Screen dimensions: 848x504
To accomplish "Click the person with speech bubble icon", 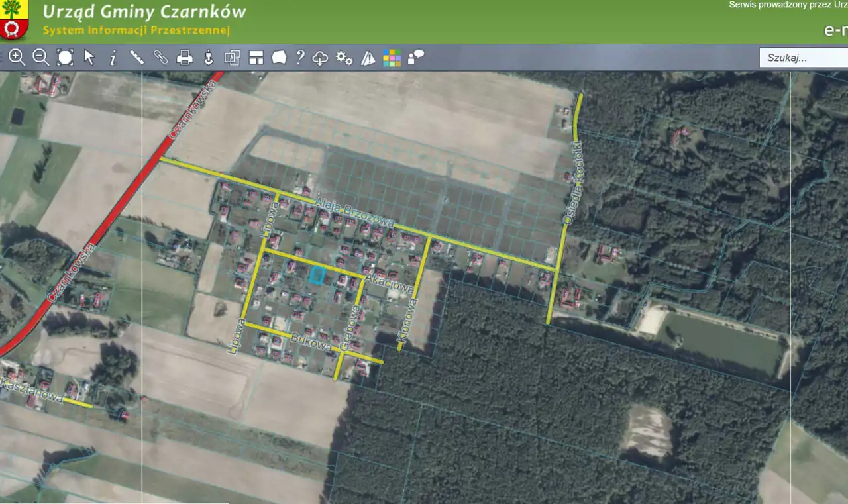I will click(415, 58).
